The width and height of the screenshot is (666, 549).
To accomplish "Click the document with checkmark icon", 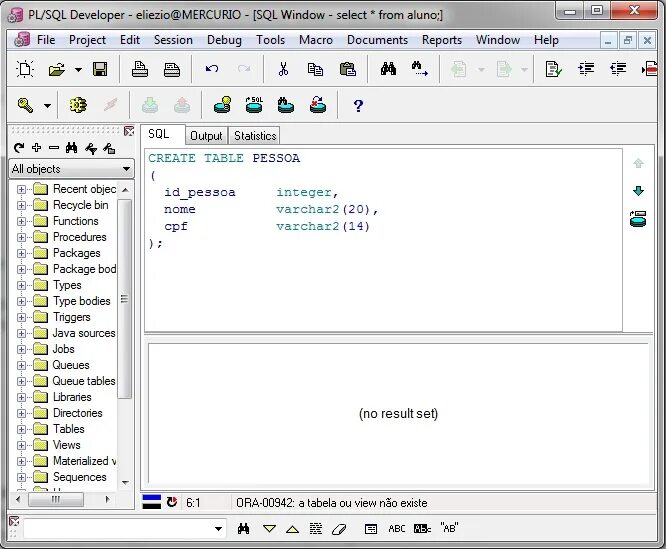I will click(x=553, y=69).
